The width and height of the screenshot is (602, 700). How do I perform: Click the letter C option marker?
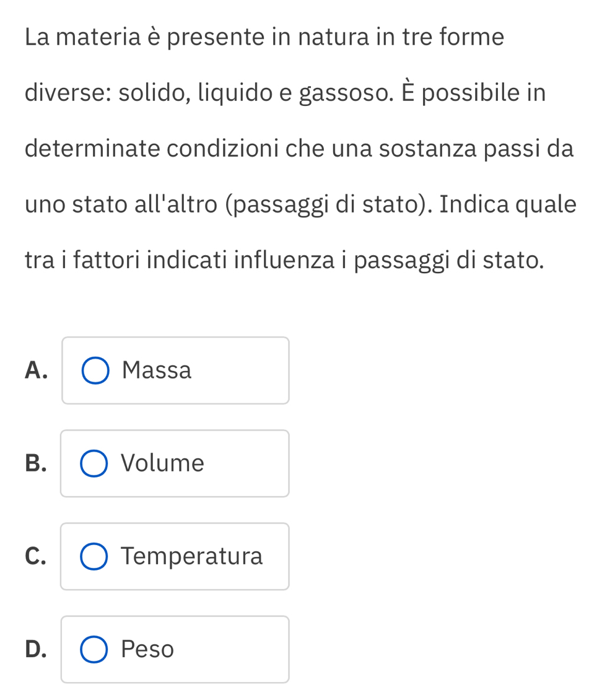36,556
